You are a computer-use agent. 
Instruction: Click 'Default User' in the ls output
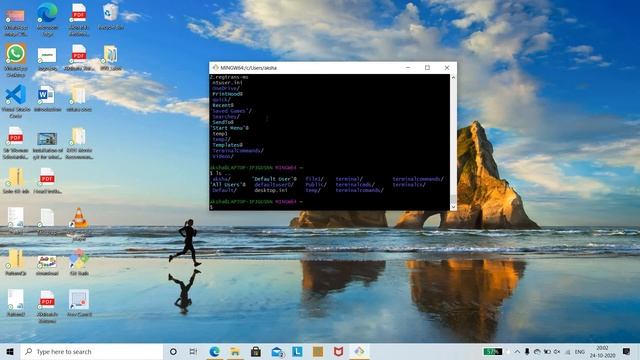[274, 179]
